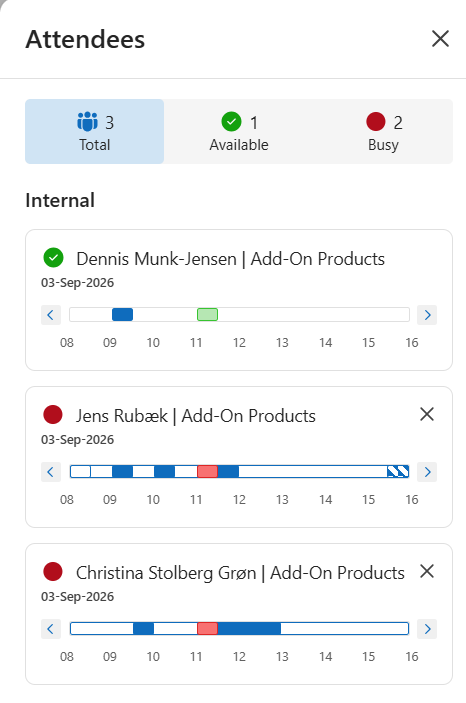Show earlier hours on Christina's timeline
466x703 pixels.
(x=51, y=629)
